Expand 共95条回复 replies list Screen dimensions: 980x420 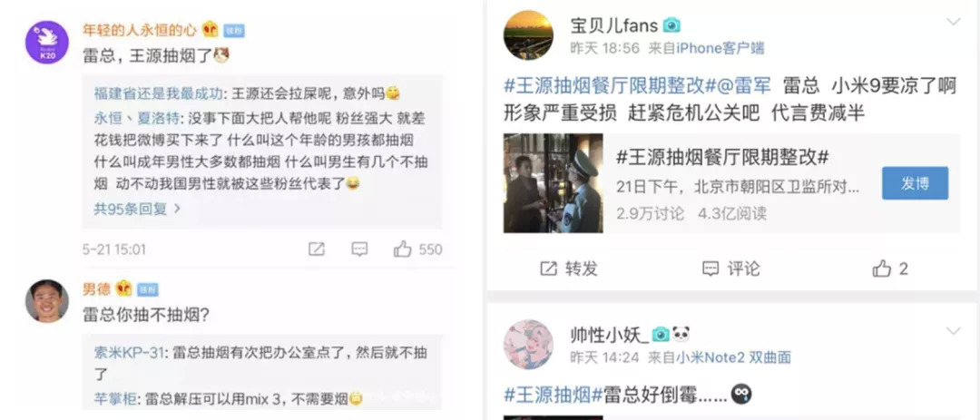pos(137,209)
